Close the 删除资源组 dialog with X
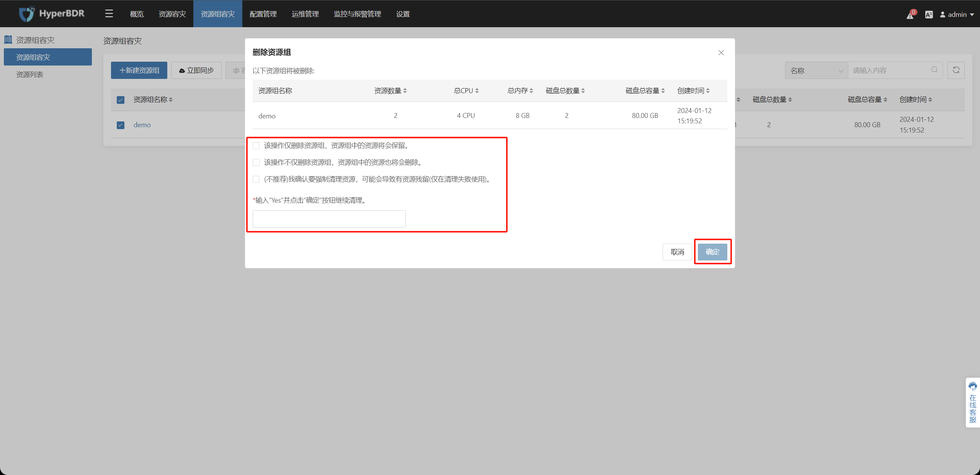This screenshot has width=980, height=475. tap(721, 52)
